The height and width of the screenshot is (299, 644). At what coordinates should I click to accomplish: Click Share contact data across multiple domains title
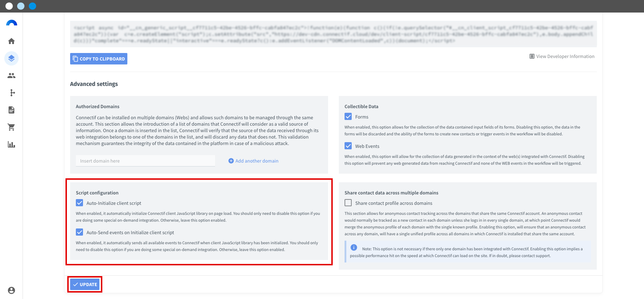click(391, 193)
